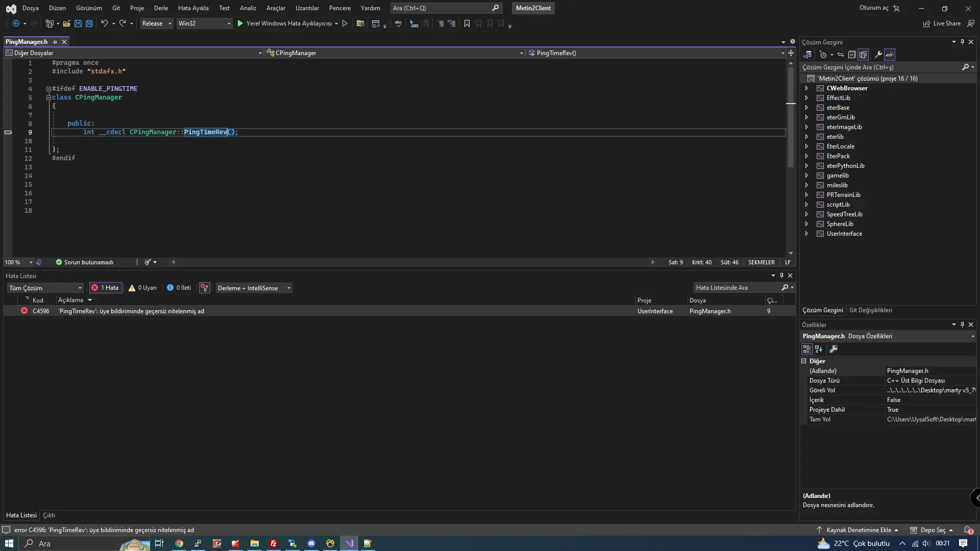Click Depo Seç in status bar
980x551 pixels.
(932, 530)
